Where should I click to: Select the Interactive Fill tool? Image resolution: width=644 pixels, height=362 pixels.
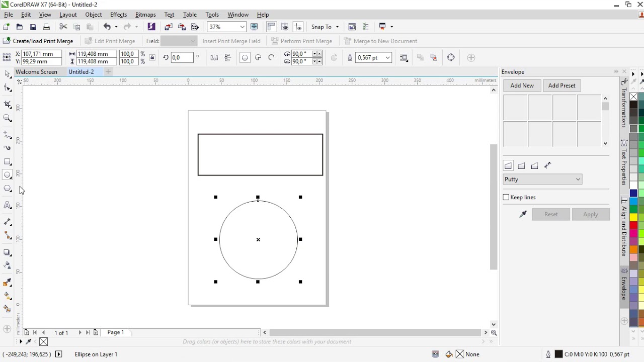tap(8, 296)
